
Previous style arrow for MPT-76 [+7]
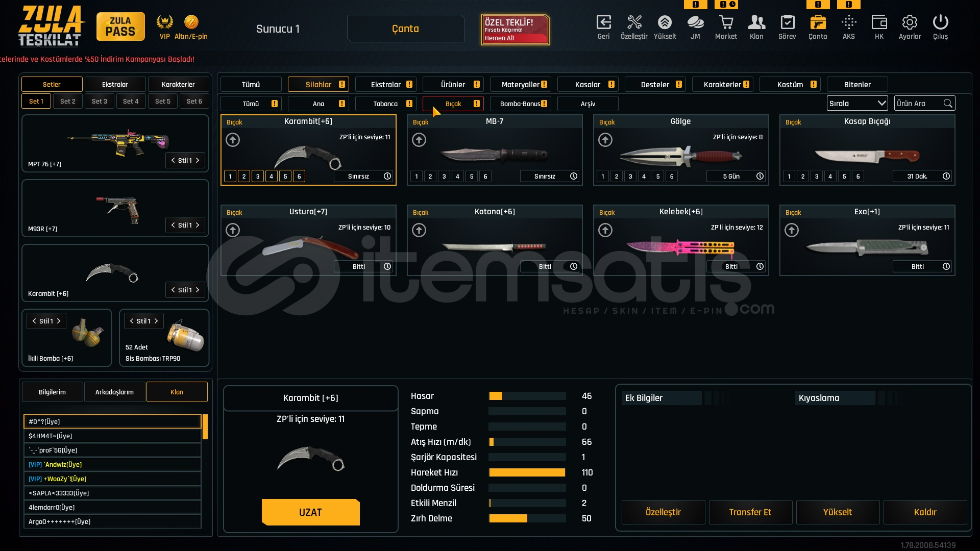(173, 160)
